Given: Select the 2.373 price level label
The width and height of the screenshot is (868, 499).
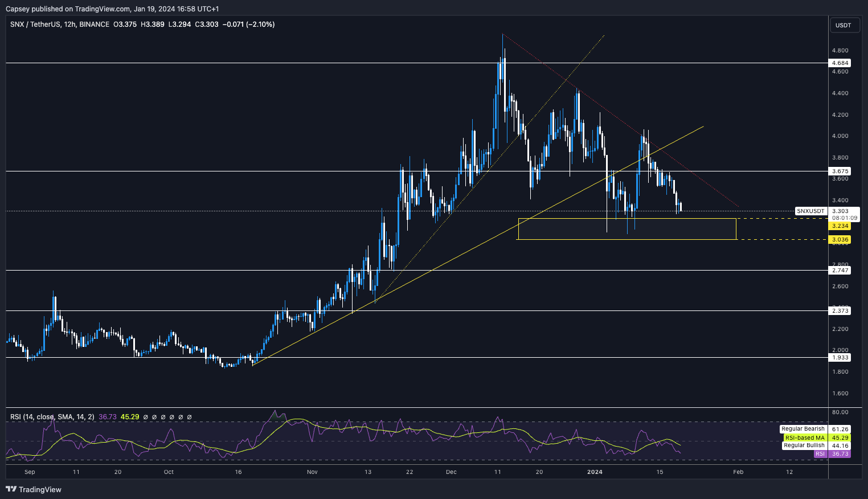Looking at the screenshot, I should 841,311.
